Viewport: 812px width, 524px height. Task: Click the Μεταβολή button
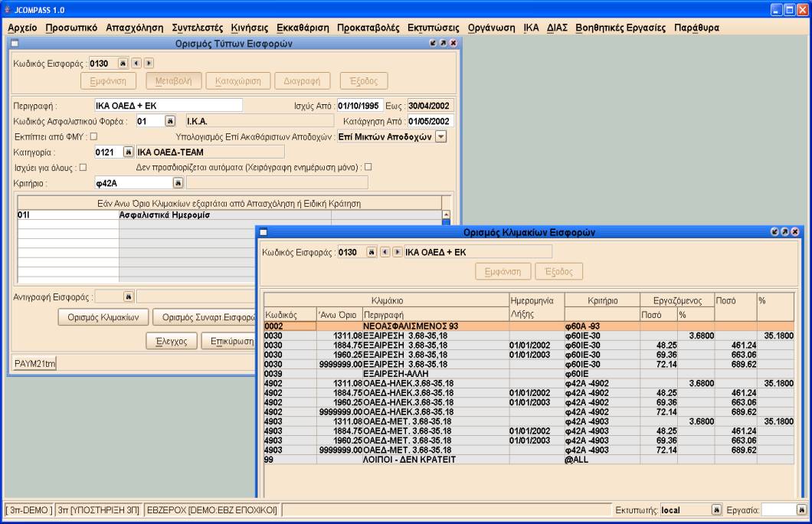pos(173,81)
